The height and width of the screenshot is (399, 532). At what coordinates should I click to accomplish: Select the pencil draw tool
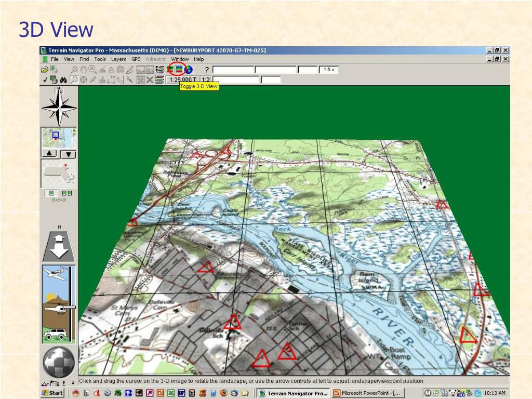click(x=129, y=70)
